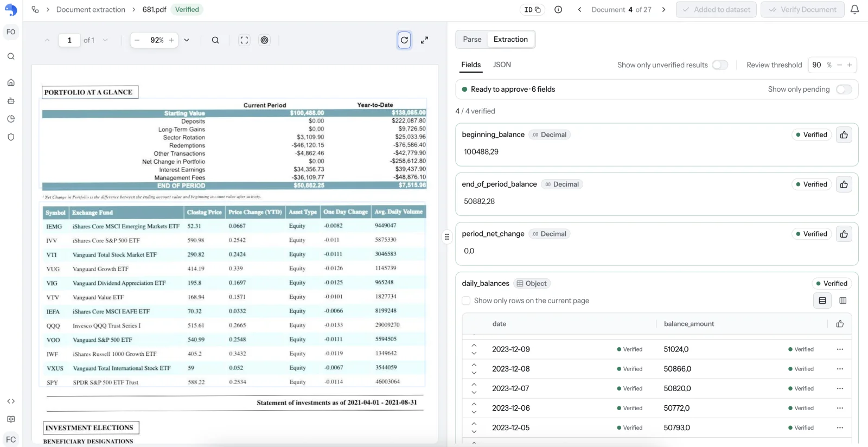Switch daily_balances to column layout view
Image resolution: width=868 pixels, height=447 pixels.
point(843,301)
